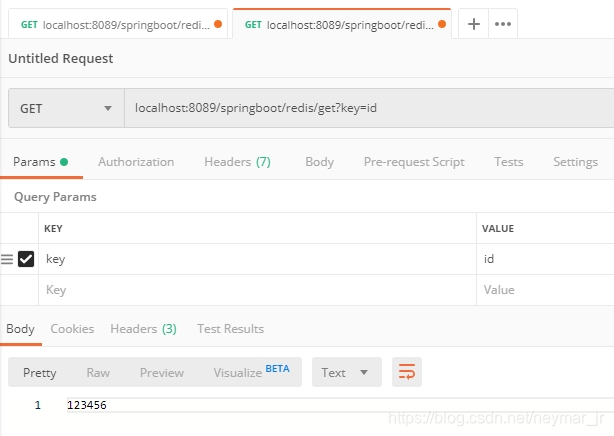Click the request URL input field
Screen dimensions: 614x436
(369, 108)
